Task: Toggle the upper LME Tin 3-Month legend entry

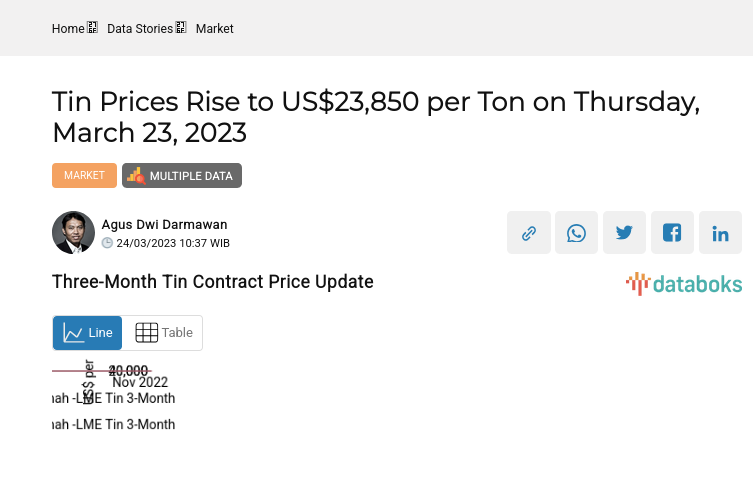Action: 114,398
